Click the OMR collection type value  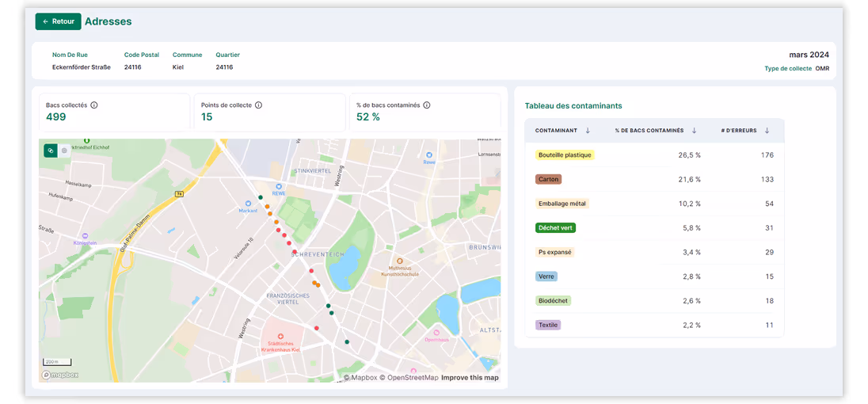tap(822, 69)
